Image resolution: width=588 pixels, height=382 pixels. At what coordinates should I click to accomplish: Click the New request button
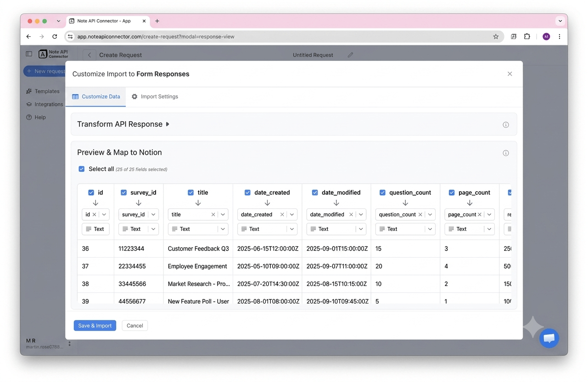coord(45,71)
